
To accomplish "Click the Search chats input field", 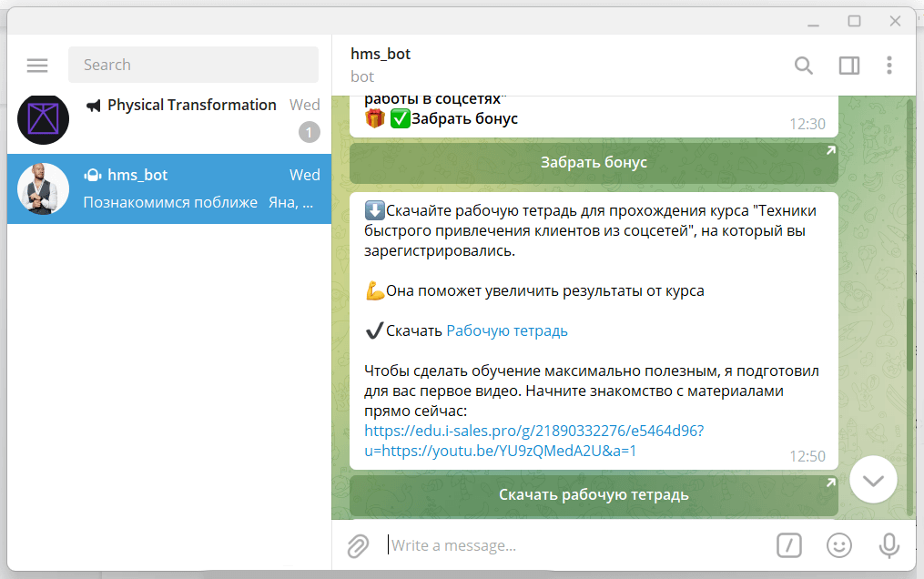I will tap(193, 65).
